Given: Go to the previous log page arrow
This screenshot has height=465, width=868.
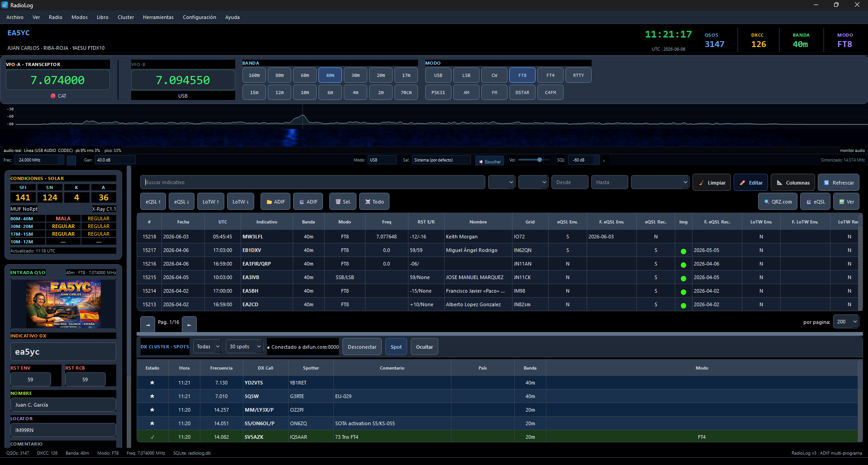Looking at the screenshot, I should (147, 324).
